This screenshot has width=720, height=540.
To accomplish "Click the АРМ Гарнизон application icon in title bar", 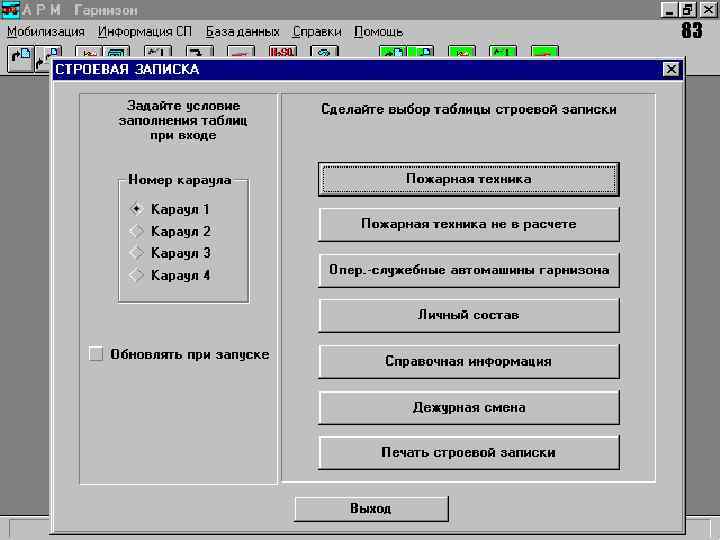I will click(x=10, y=9).
